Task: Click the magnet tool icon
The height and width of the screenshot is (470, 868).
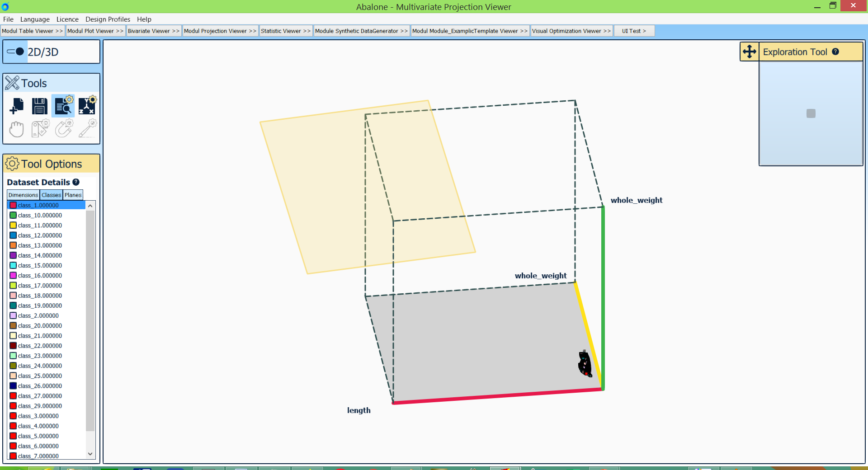Action: point(63,129)
